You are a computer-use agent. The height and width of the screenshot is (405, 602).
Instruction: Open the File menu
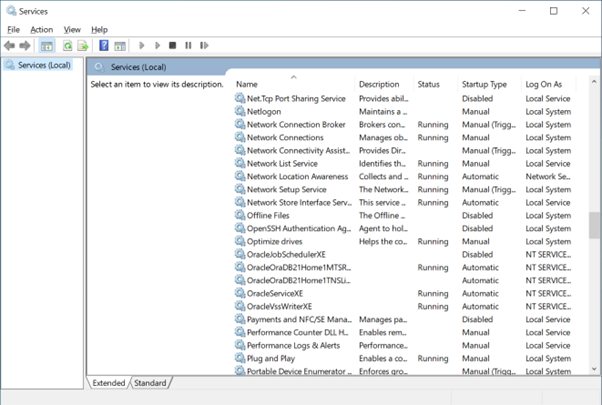[13, 30]
